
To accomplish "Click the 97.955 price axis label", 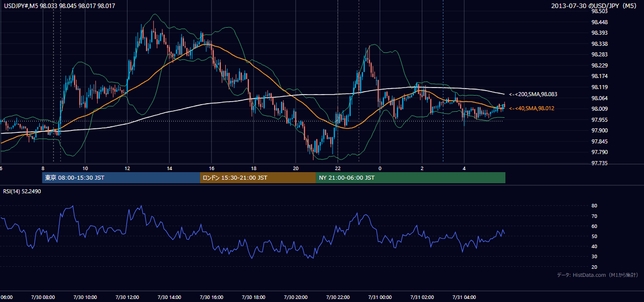I will [599, 120].
